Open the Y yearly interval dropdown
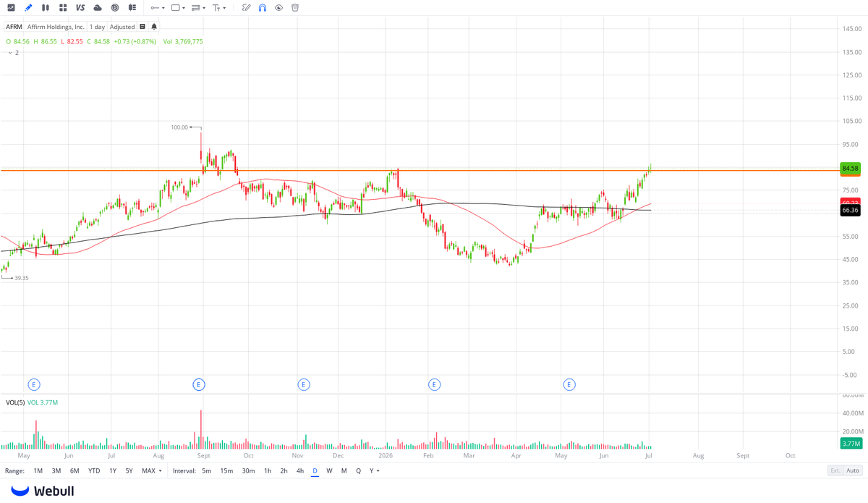 [375, 471]
